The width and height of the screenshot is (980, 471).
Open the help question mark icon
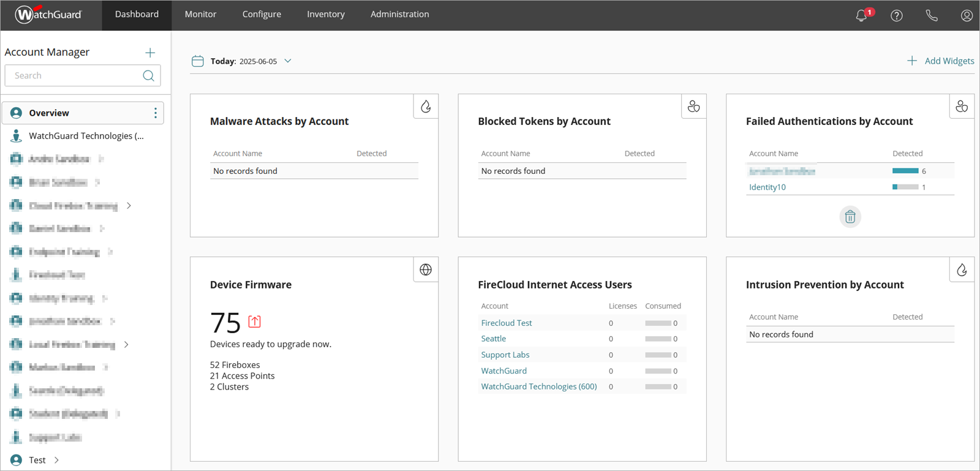[x=897, y=15]
